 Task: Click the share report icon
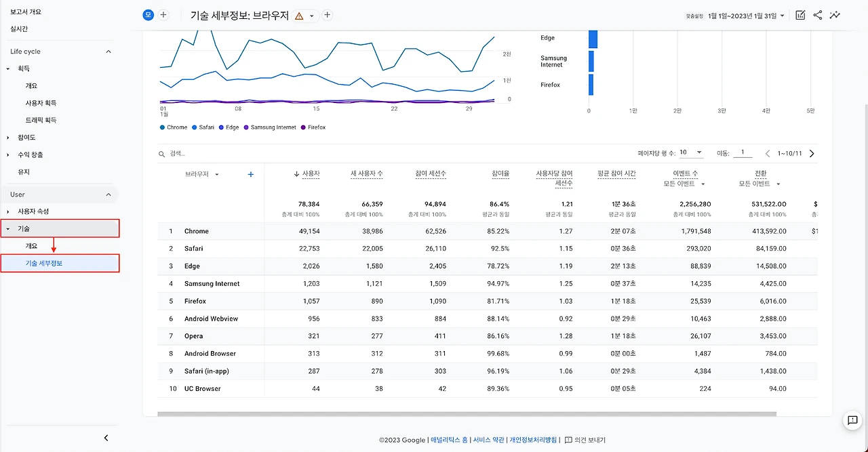tap(817, 15)
